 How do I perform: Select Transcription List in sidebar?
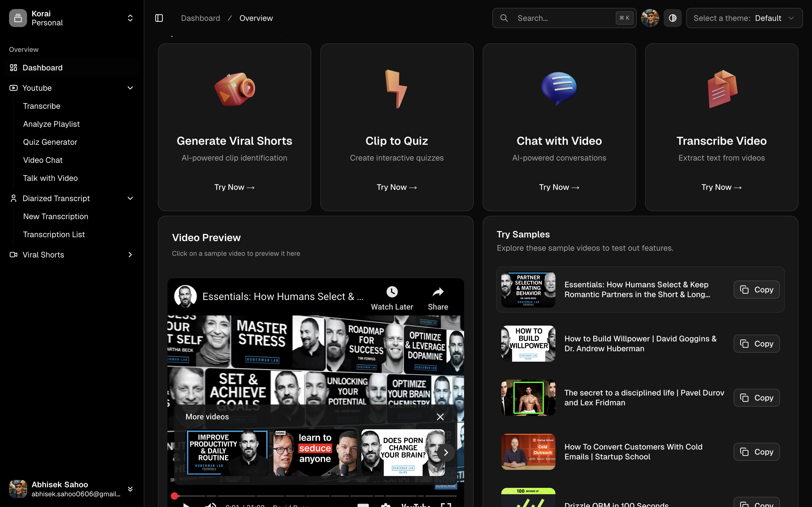pos(54,234)
